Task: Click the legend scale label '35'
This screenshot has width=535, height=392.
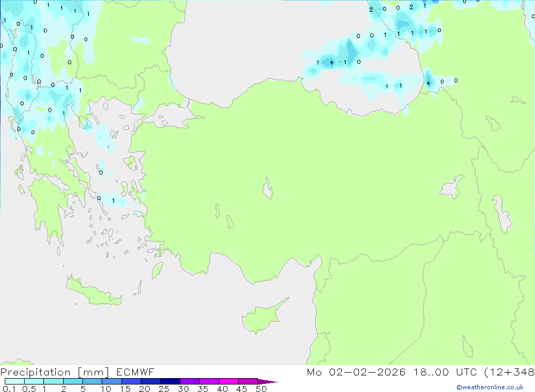Action: click(x=203, y=389)
